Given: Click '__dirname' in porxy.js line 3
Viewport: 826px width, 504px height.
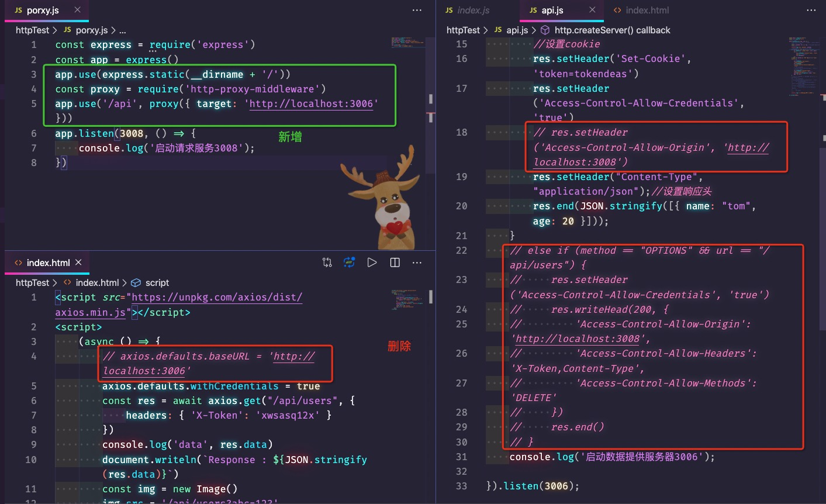Looking at the screenshot, I should [217, 75].
